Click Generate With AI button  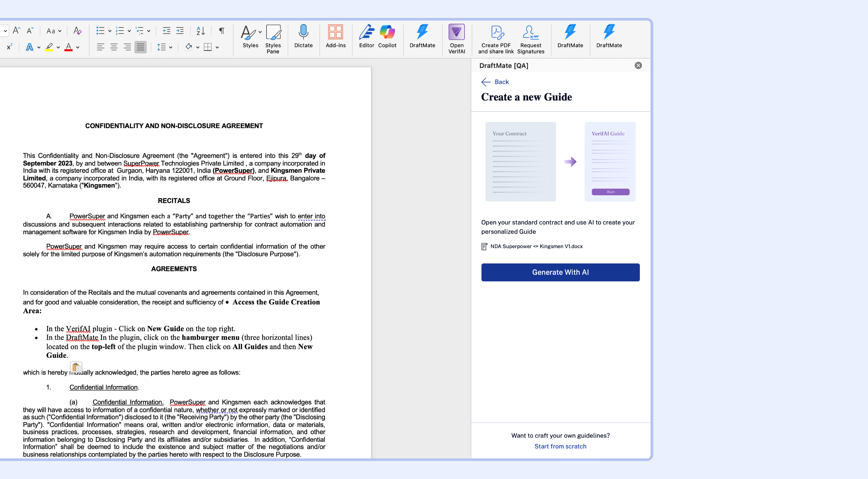coord(560,272)
